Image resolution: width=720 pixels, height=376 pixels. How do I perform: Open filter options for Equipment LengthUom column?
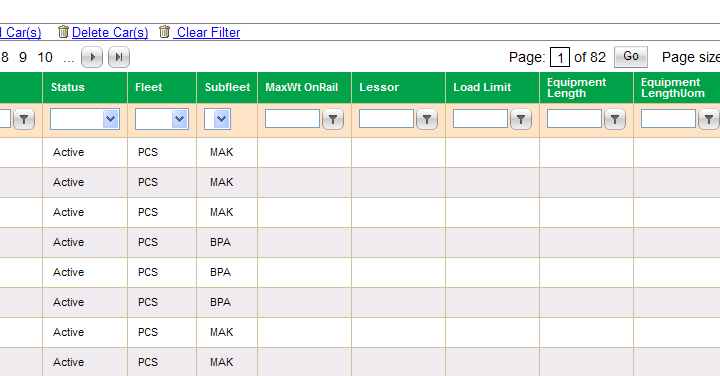click(x=709, y=119)
